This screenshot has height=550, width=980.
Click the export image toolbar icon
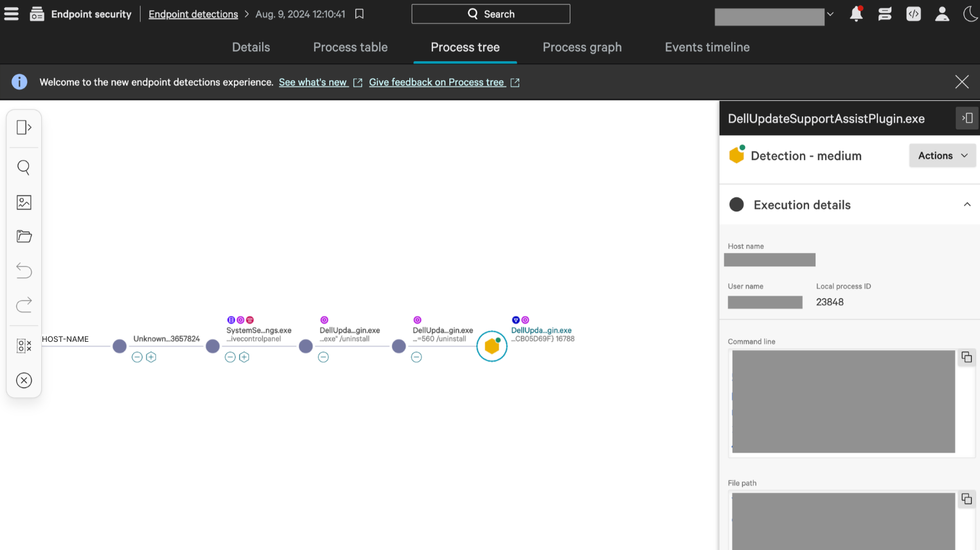tap(24, 202)
